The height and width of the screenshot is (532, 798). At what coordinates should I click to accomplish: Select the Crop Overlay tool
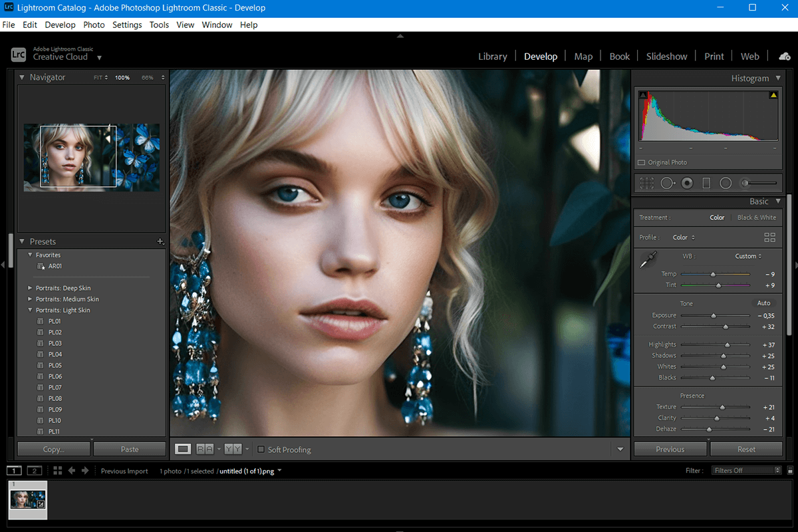(x=646, y=183)
